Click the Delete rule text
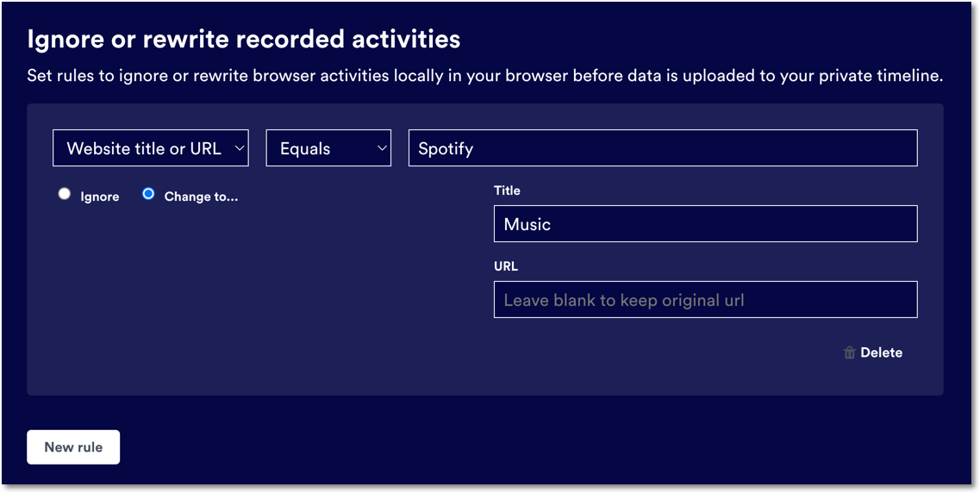Screen dimensions: 980x493 [881, 353]
